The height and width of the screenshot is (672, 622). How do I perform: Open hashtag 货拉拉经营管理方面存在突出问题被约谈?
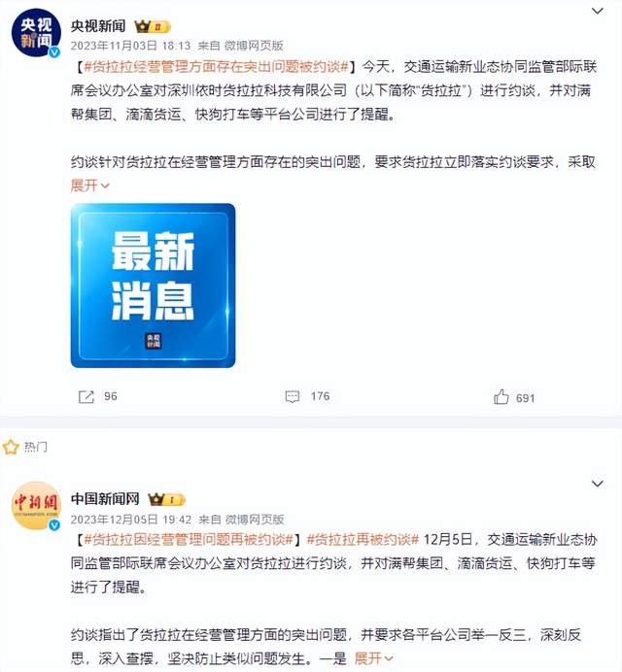216,67
